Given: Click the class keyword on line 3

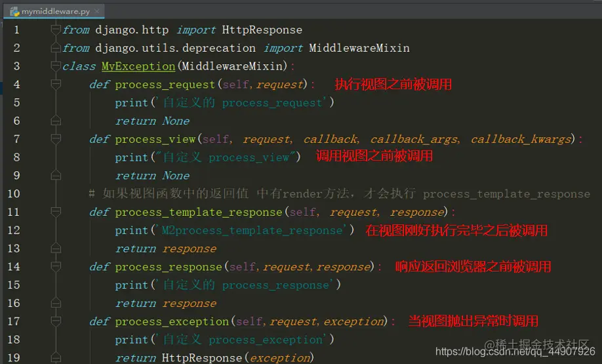Looking at the screenshot, I should (x=79, y=66).
